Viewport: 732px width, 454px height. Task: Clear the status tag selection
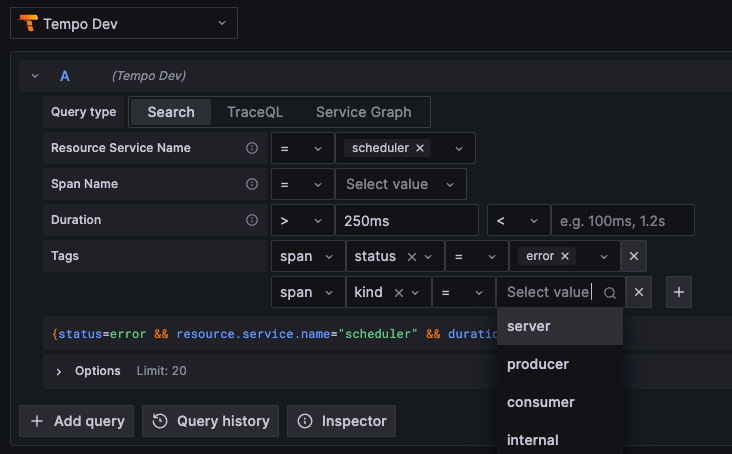tap(411, 256)
